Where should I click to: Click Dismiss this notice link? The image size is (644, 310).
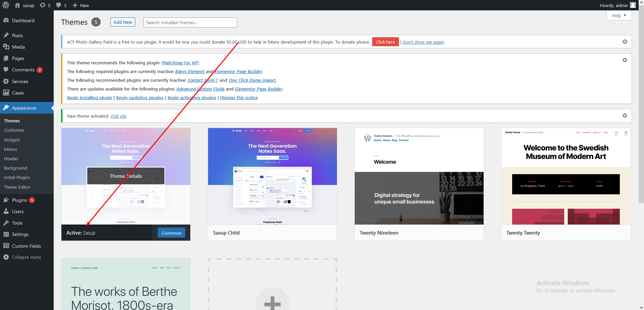(x=239, y=98)
